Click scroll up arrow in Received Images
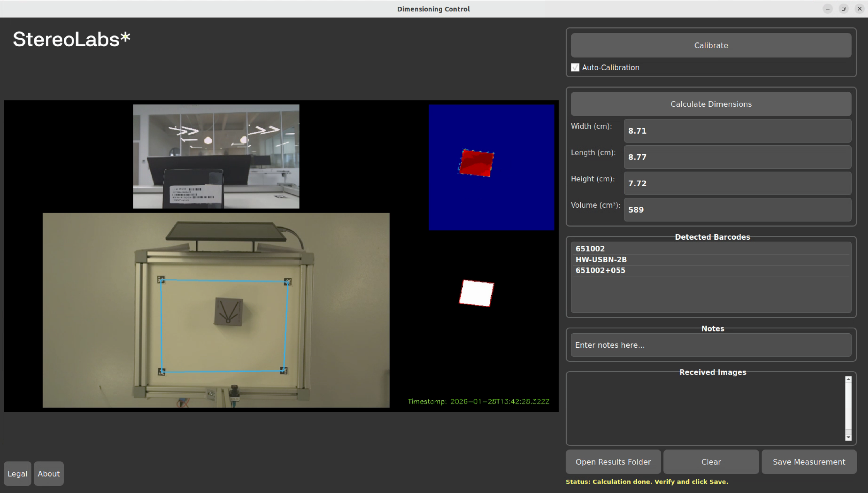 tap(848, 379)
